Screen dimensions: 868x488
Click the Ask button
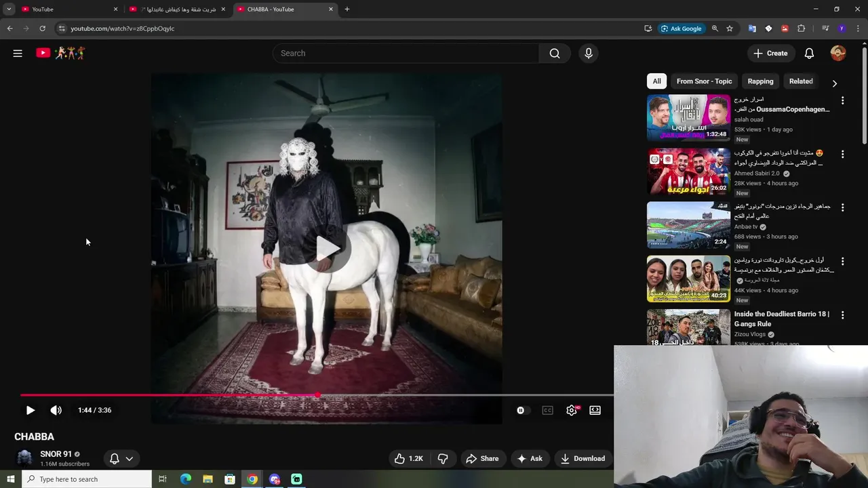530,459
